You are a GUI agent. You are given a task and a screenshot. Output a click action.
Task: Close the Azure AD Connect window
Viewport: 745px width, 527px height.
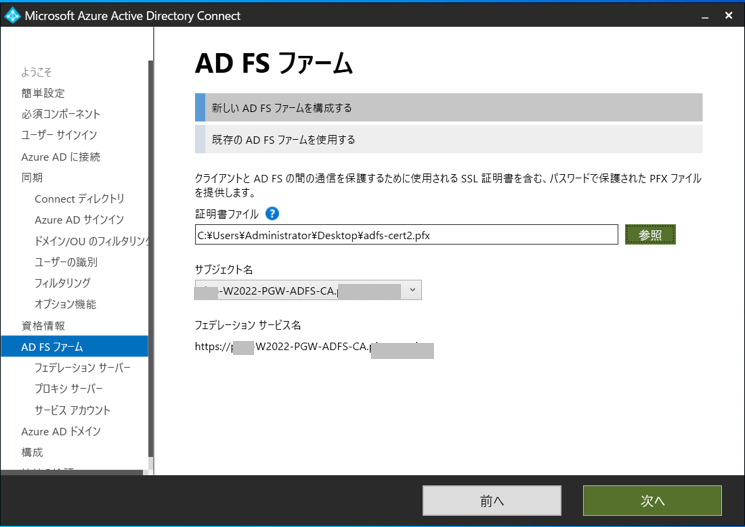728,16
